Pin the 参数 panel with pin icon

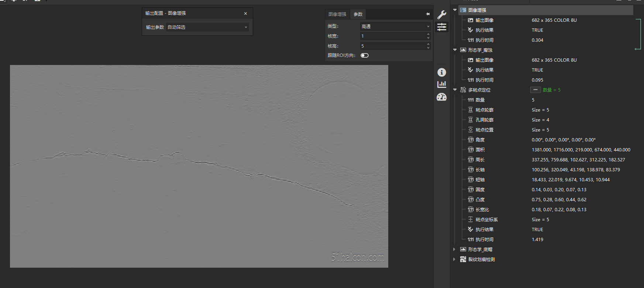[x=428, y=14]
